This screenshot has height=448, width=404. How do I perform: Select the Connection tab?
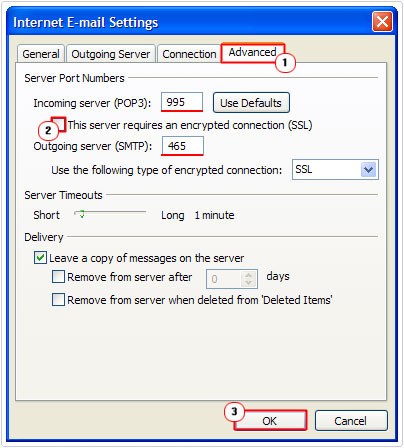click(x=189, y=54)
